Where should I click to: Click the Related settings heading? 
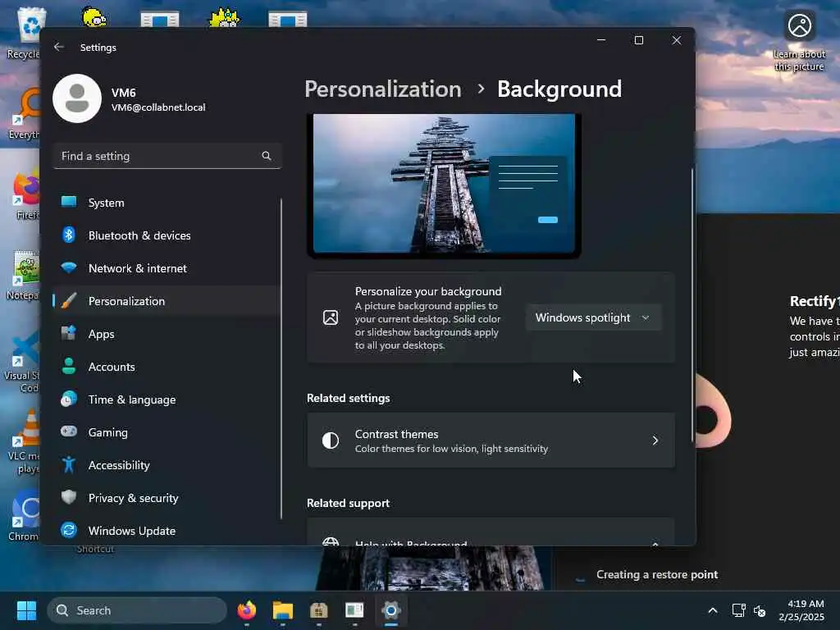click(x=348, y=398)
